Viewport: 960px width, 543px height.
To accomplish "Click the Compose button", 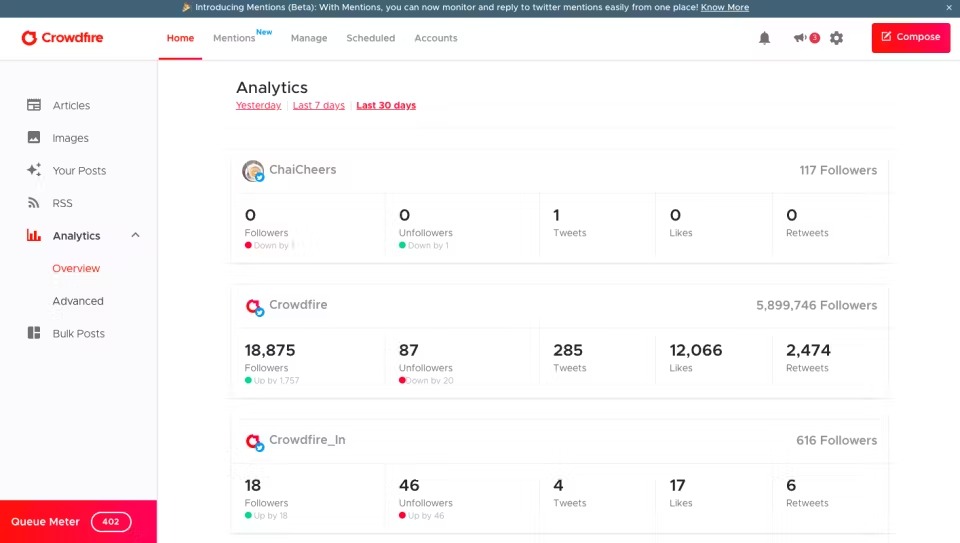I will pos(910,37).
